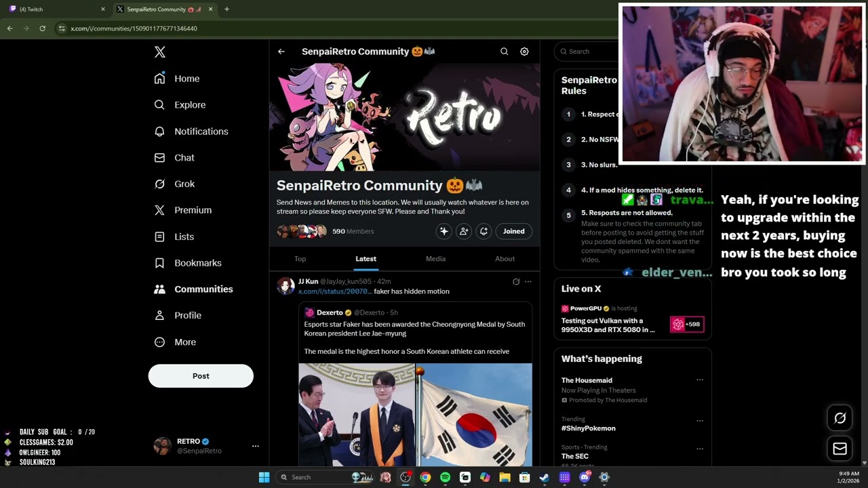This screenshot has width=868, height=488.
Task: Go back with the community header arrow
Action: (281, 52)
